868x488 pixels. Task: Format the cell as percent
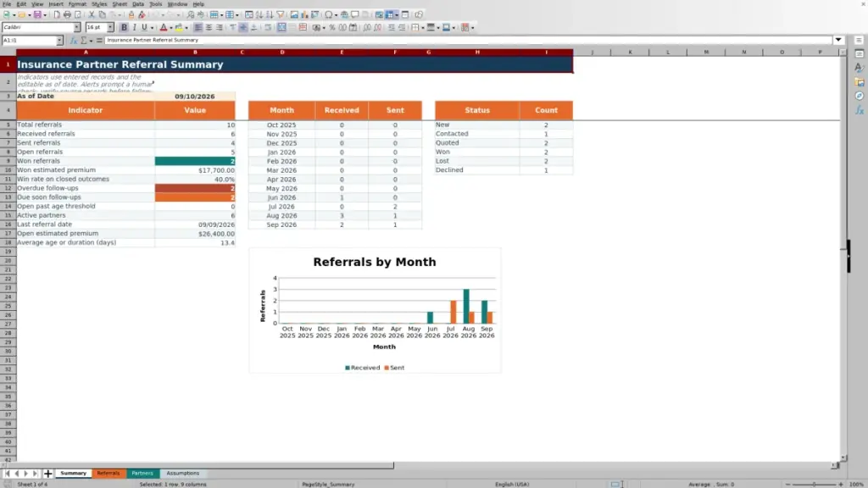coord(332,28)
